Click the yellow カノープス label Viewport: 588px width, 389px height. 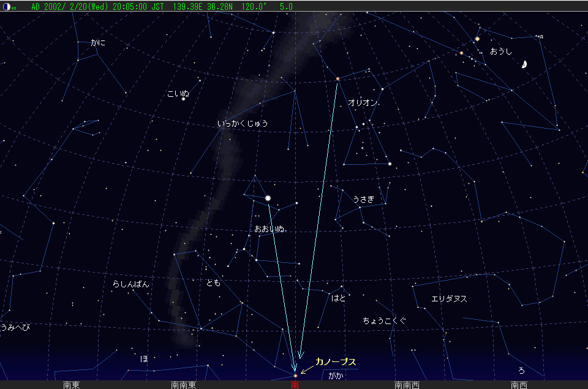336,362
